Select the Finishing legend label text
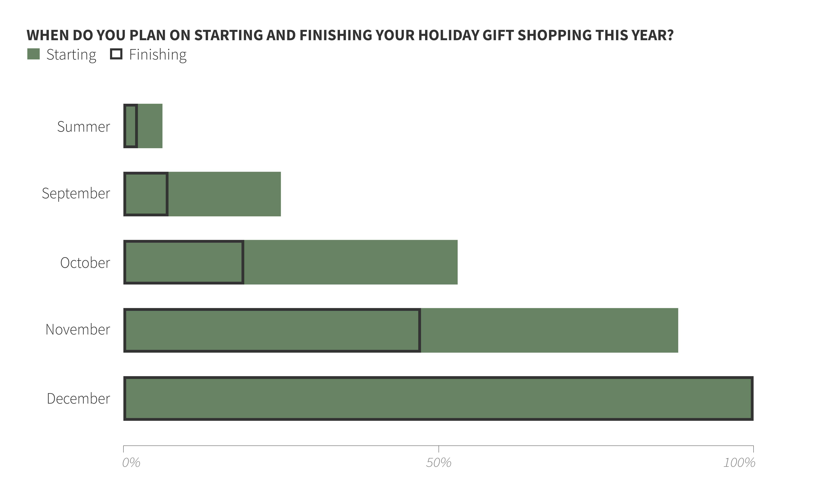The height and width of the screenshot is (504, 827). click(x=158, y=55)
